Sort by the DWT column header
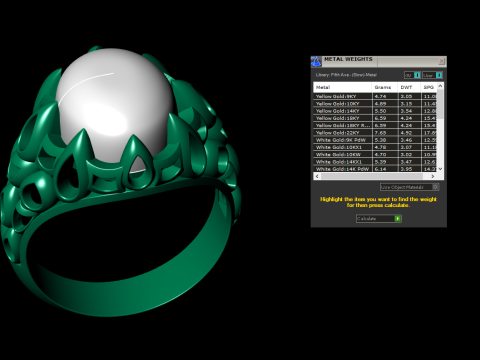 409,87
